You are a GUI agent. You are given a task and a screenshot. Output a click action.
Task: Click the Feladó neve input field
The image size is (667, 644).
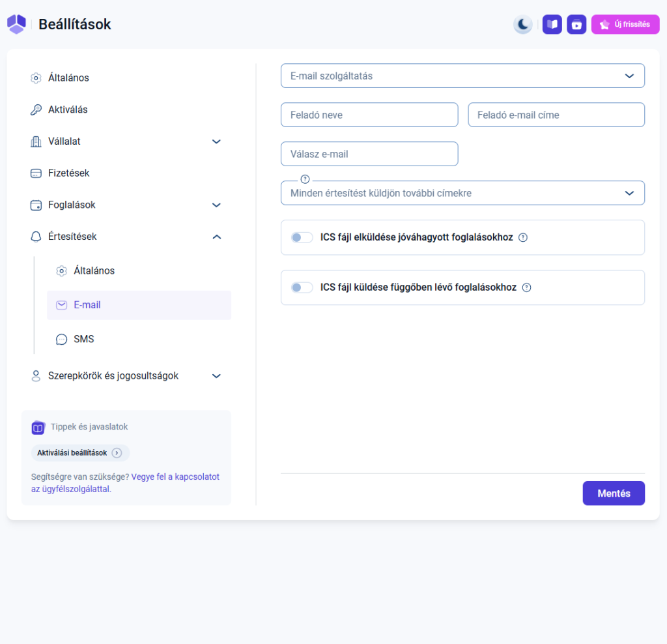(x=369, y=115)
